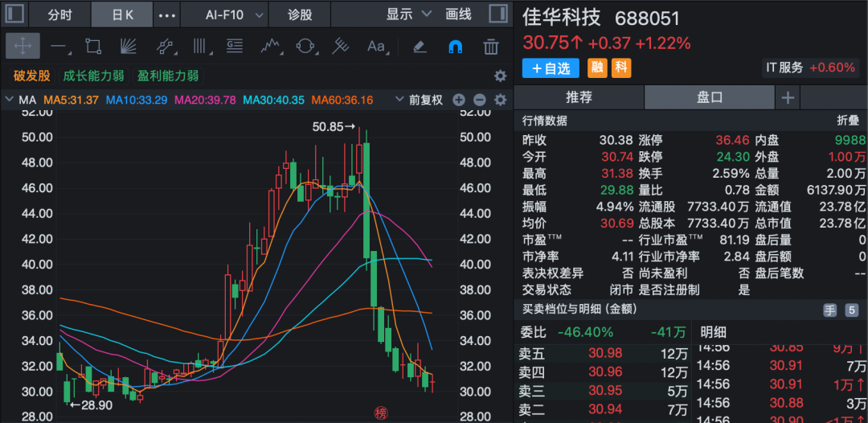Click the MA20:39.78 indicator label
This screenshot has width=868, height=423.
206,101
